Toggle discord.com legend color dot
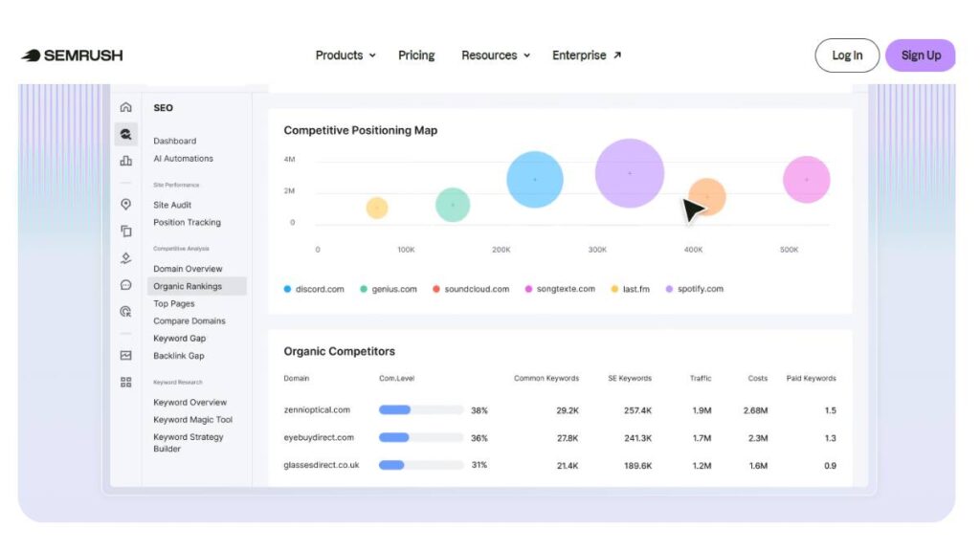 click(287, 289)
